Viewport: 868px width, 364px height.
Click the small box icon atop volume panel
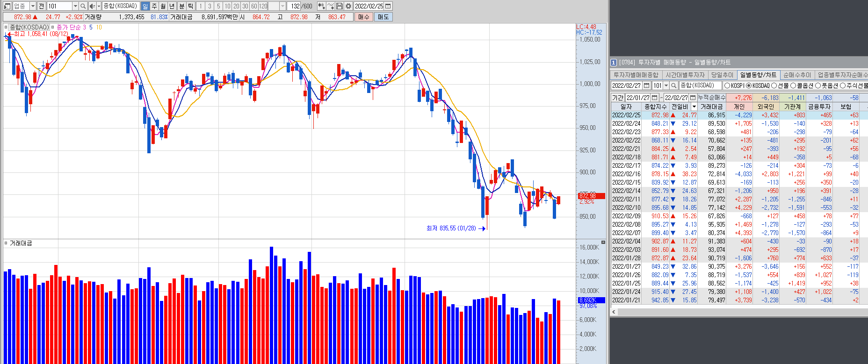coord(603,242)
